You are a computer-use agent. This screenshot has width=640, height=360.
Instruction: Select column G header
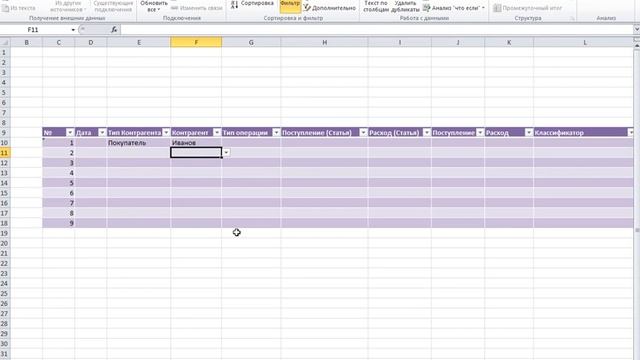tap(251, 42)
